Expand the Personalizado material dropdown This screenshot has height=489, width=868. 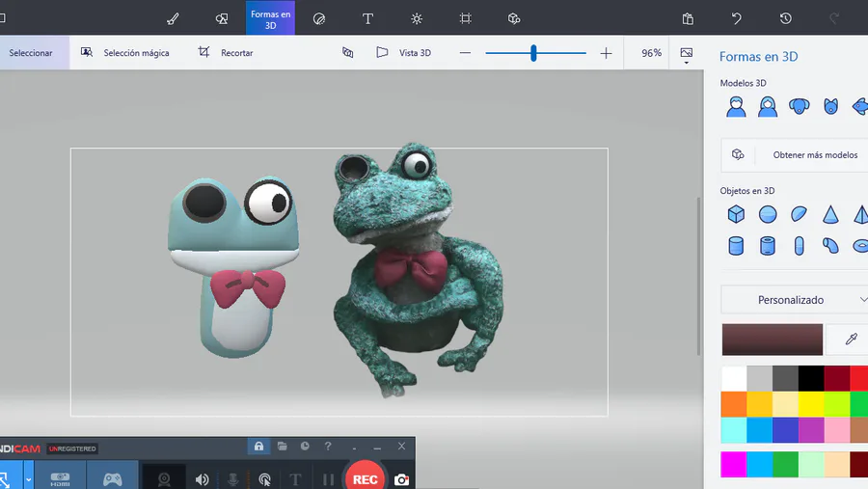[x=795, y=300]
